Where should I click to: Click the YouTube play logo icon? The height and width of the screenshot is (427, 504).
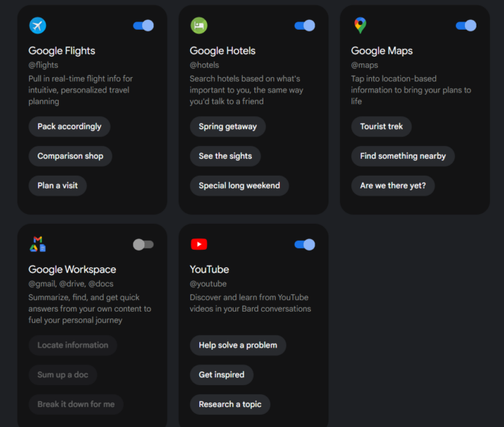(199, 244)
